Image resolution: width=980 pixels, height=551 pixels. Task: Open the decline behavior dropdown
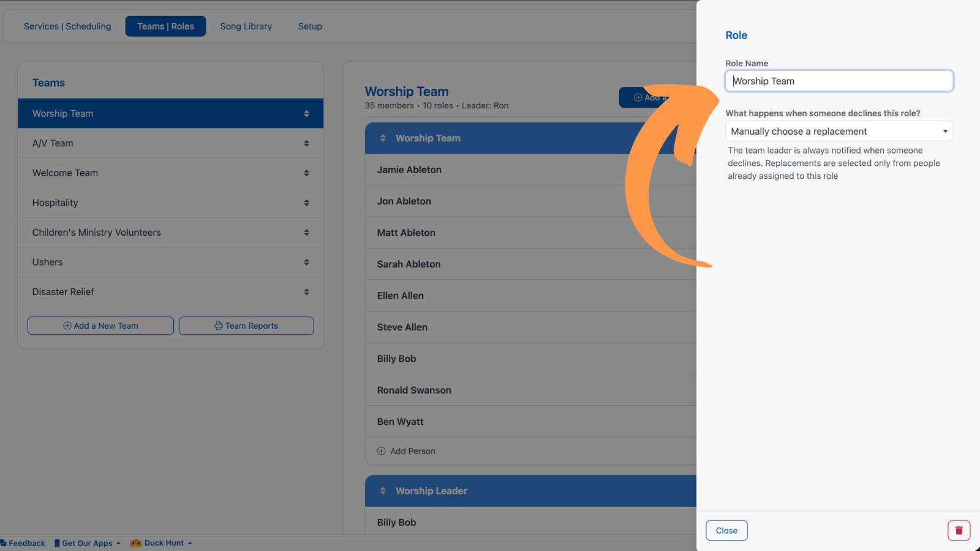839,132
